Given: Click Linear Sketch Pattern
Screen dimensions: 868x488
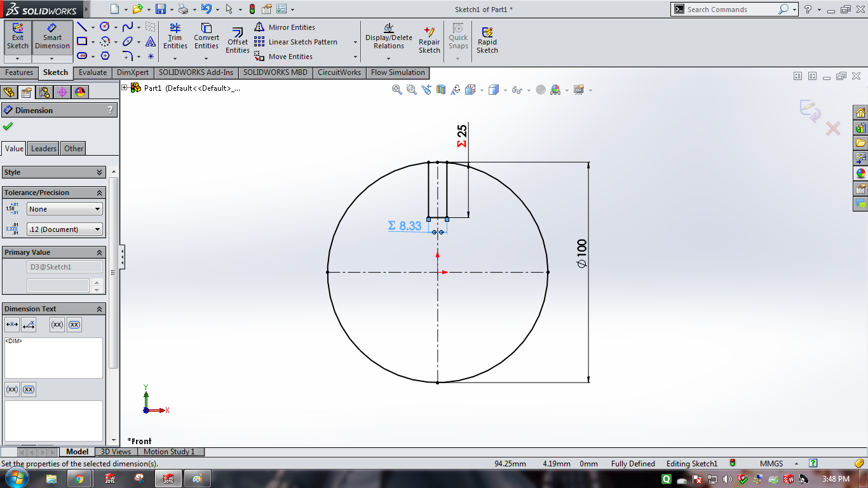Looking at the screenshot, I should pos(296,42).
